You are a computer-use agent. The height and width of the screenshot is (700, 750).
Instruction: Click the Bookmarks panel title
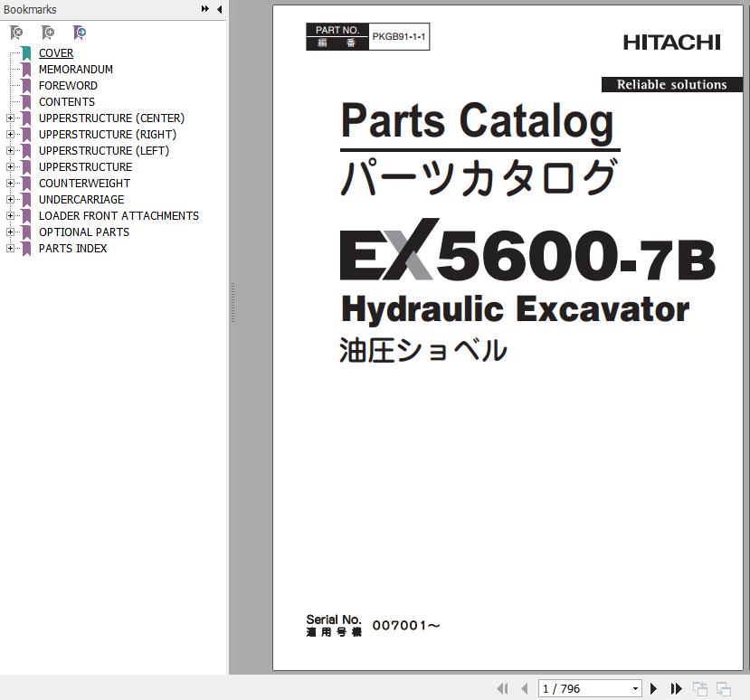tap(30, 9)
